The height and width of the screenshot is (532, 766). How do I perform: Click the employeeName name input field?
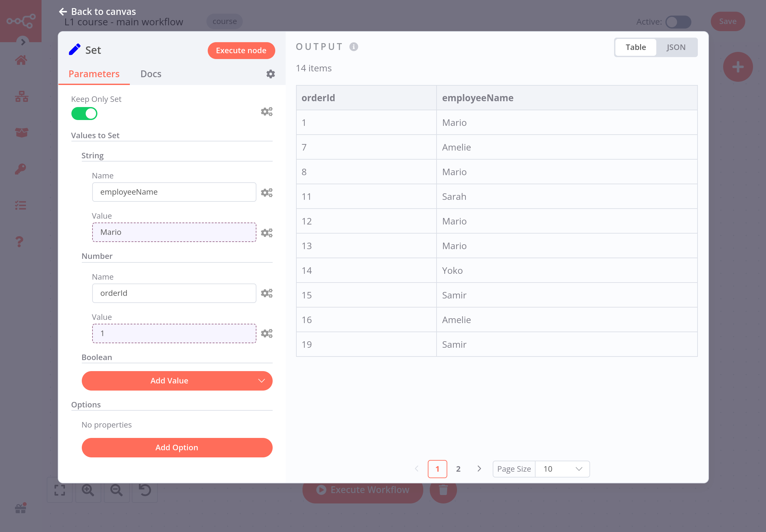(174, 192)
